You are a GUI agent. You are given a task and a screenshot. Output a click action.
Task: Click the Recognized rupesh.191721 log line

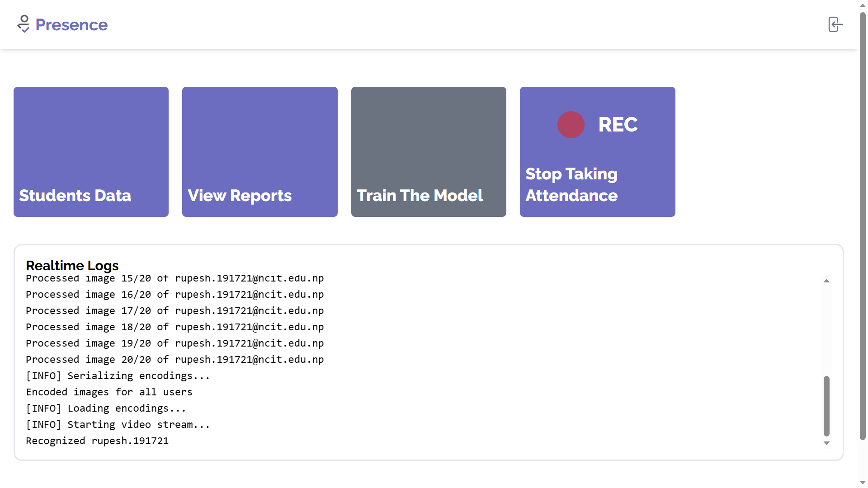[x=97, y=441]
